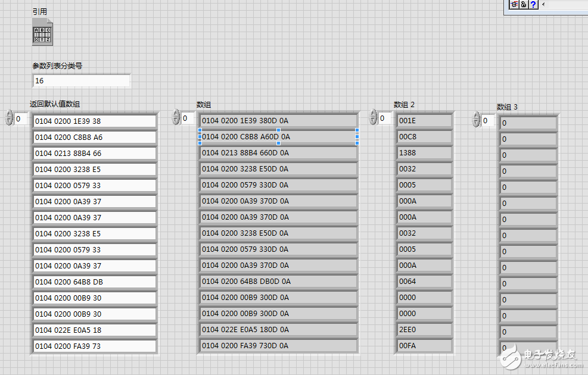Click indicator 0104 0200 64B8 DB0D 0A
Screen dimensions: 588x375
point(278,282)
